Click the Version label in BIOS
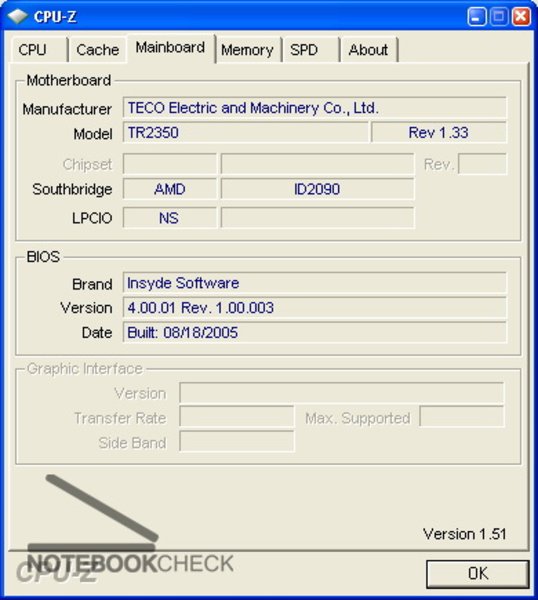538x600 pixels. click(x=86, y=308)
